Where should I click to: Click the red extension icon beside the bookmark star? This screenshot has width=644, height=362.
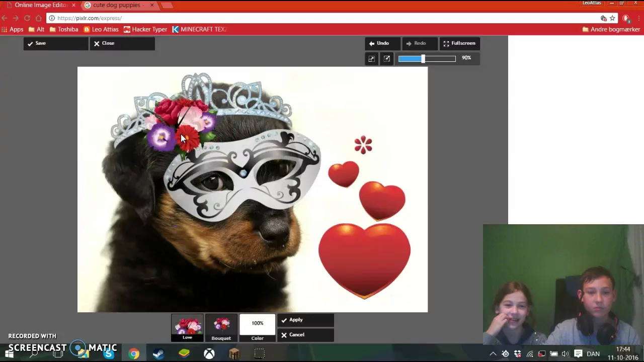(x=626, y=18)
